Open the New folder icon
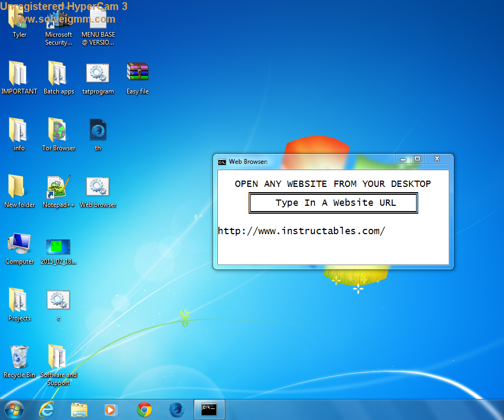This screenshot has height=420, width=504. coord(19,191)
